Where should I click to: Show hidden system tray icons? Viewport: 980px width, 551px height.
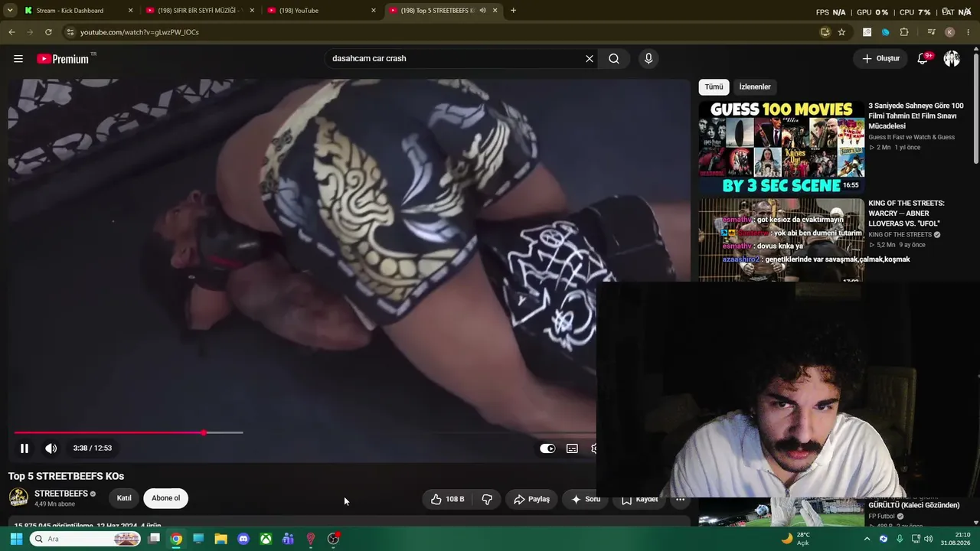pos(867,539)
